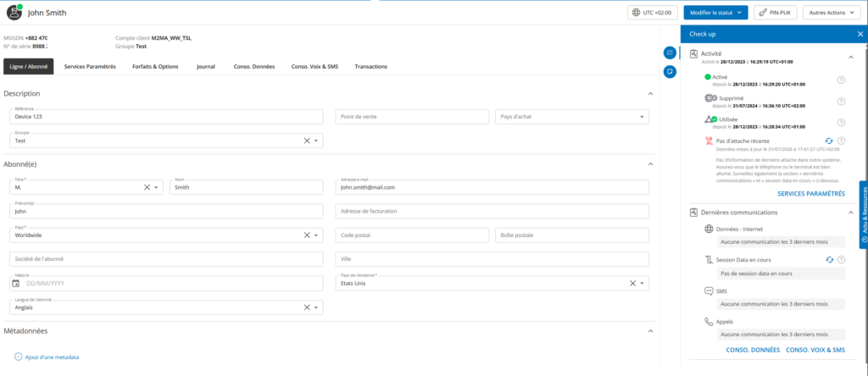Click the plus icon for Ajout d'une metadata
This screenshot has width=868, height=376.
[18, 357]
